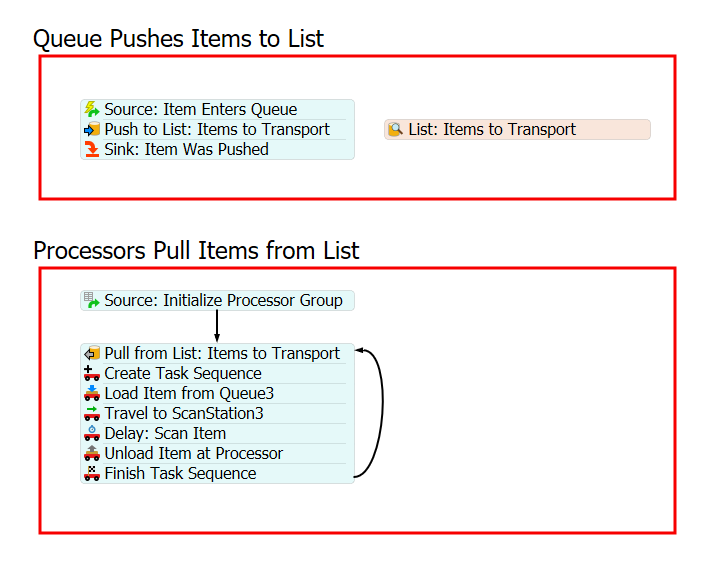Click the Queue Pushes Items to List title
This screenshot has height=586, width=720.
point(179,39)
